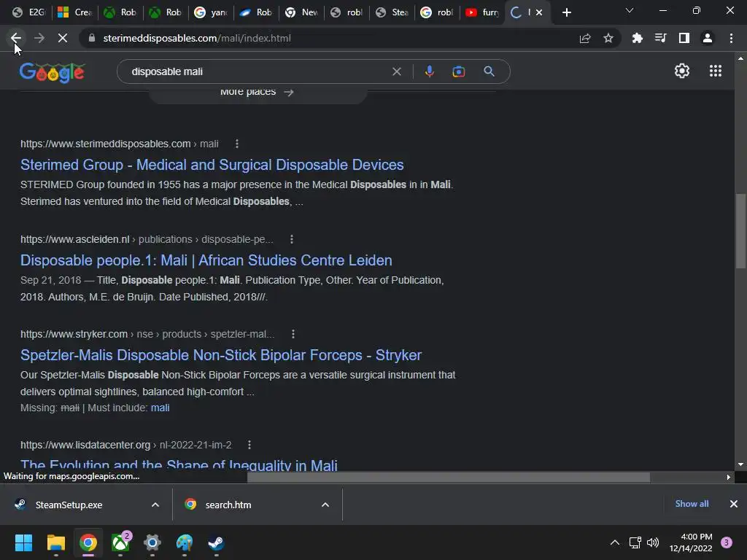
Task: Click the scroll right arrow of horizontal scrollbar
Action: 729,477
